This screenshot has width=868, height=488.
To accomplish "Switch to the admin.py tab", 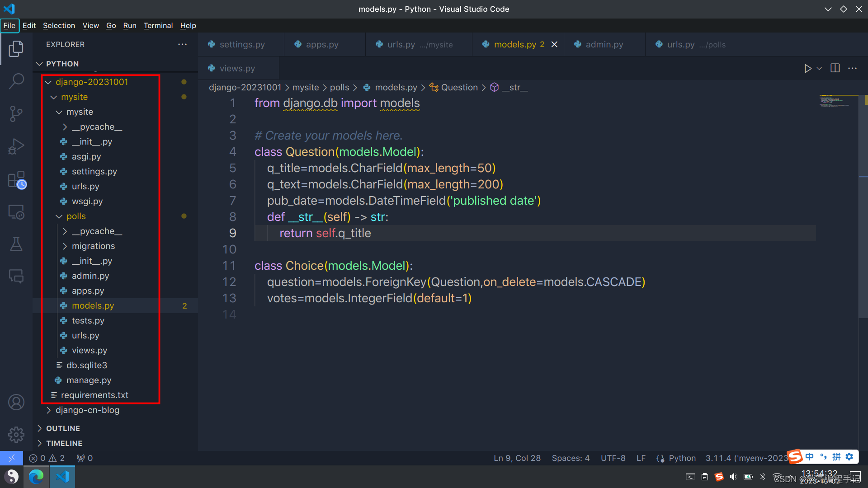I will (604, 44).
